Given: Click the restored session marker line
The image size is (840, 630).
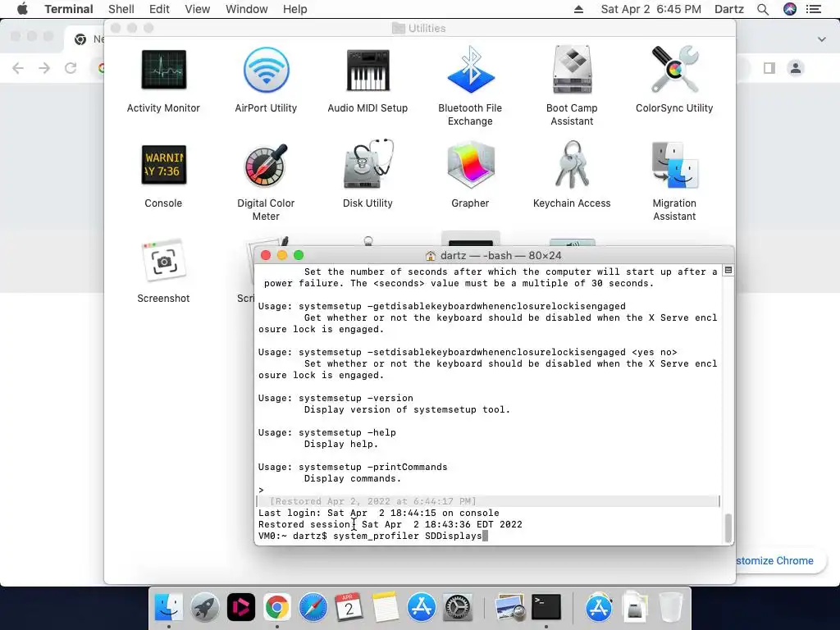Looking at the screenshot, I should (487, 501).
